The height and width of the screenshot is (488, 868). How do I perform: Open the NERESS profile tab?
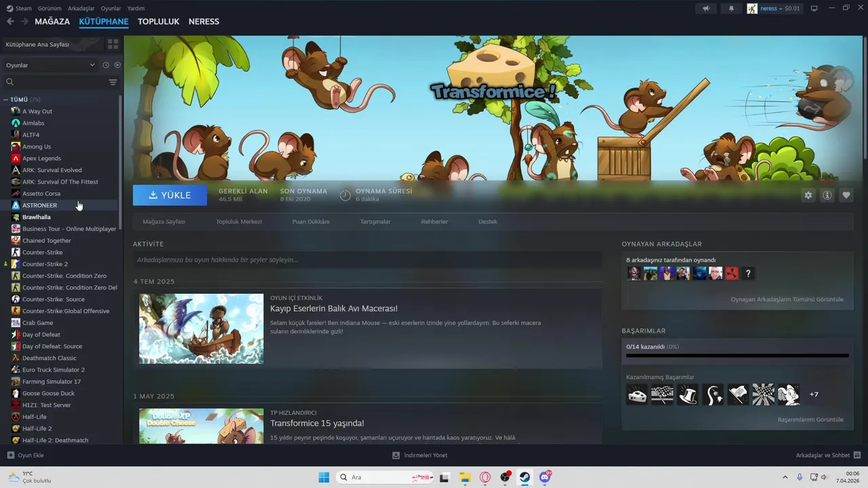point(203,22)
